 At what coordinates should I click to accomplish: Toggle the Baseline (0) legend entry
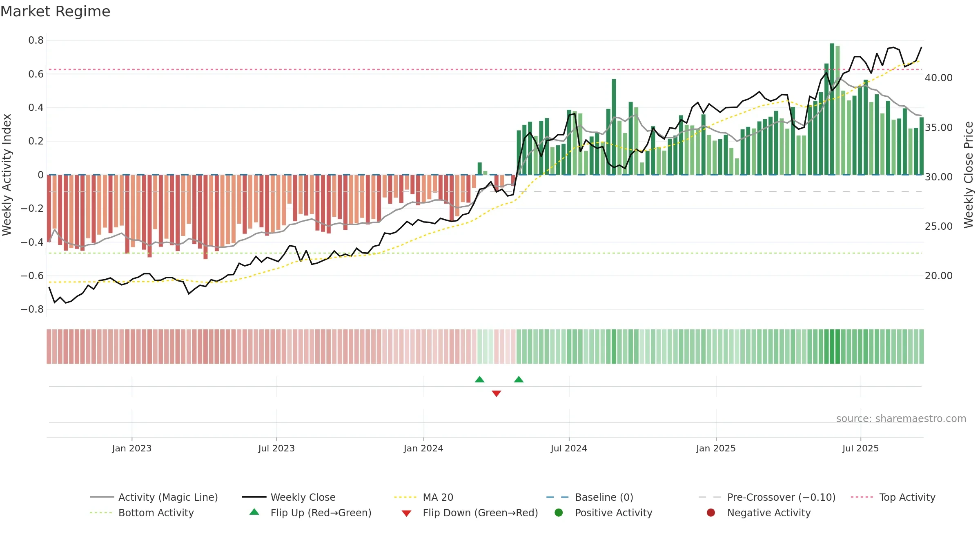tap(590, 497)
